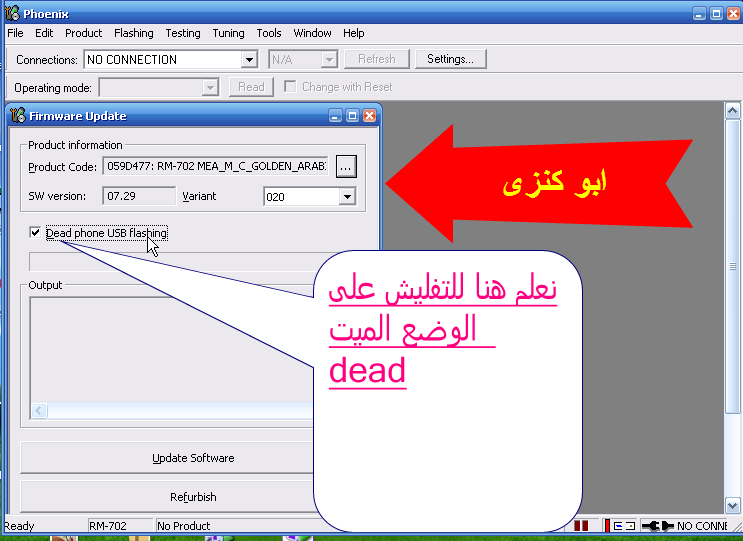This screenshot has height=541, width=743.
Task: Click the Update Software button
Action: pyautogui.click(x=193, y=458)
